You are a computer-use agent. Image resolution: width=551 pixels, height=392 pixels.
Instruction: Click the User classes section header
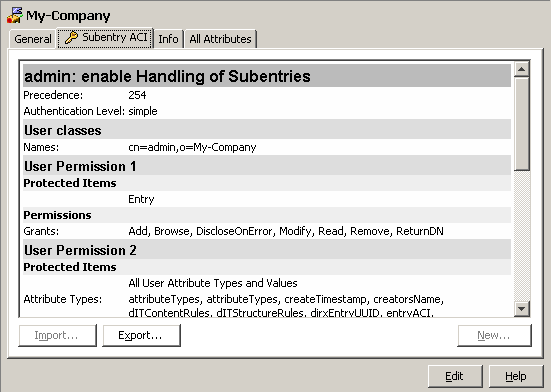click(267, 130)
